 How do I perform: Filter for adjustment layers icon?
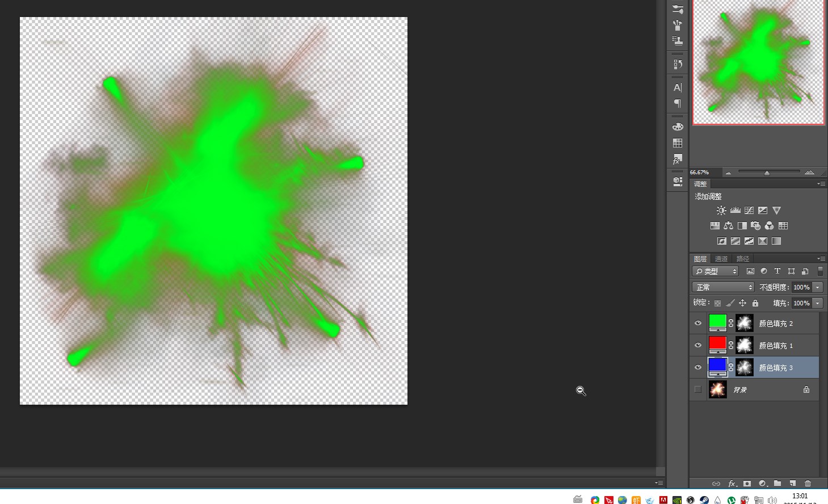[764, 271]
